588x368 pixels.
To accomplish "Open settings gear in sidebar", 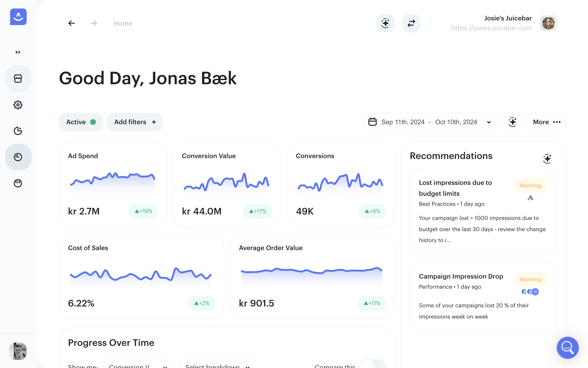I will 18,105.
